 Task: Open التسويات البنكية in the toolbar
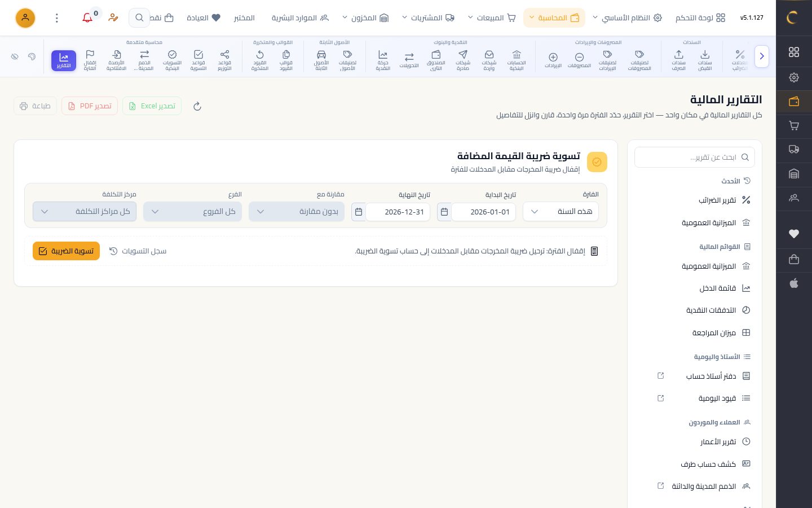(x=172, y=60)
